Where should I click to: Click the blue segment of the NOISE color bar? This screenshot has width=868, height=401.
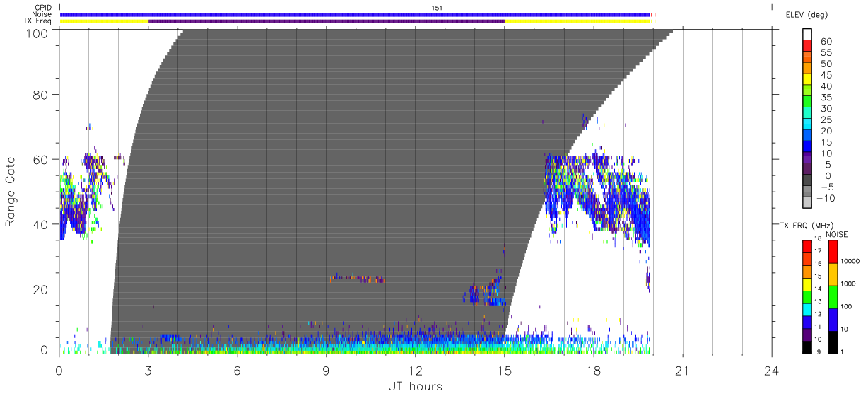pos(833,318)
